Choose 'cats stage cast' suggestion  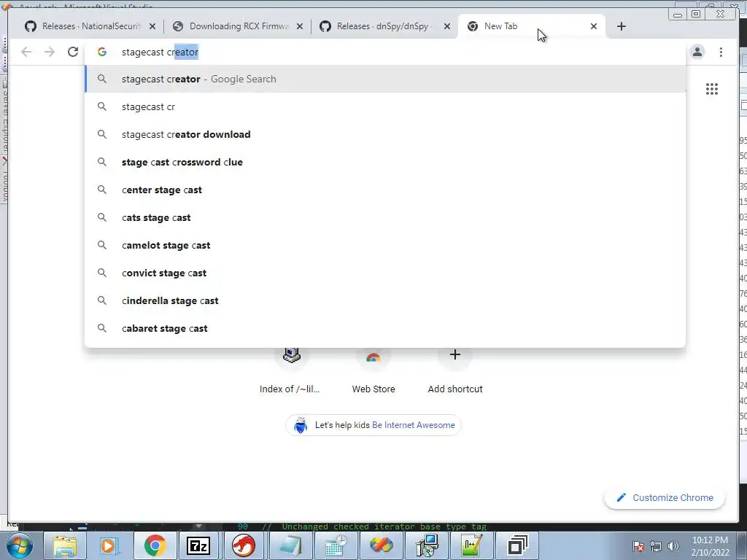(385, 217)
